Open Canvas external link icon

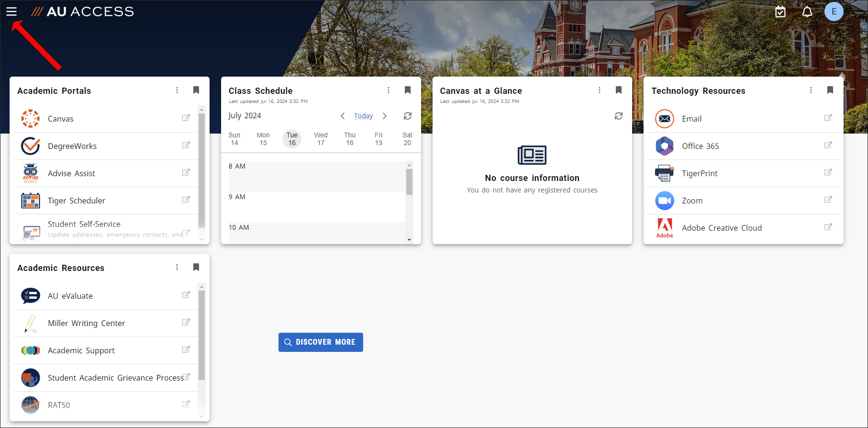click(x=186, y=118)
